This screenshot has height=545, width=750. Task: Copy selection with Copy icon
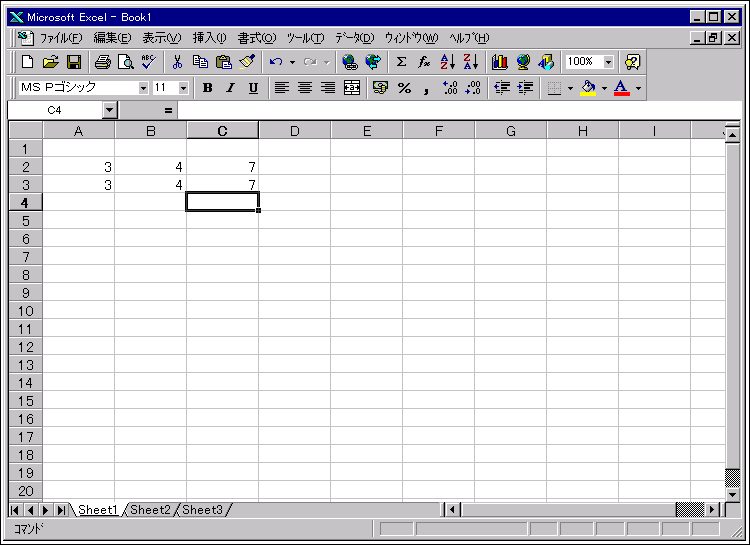[x=200, y=62]
